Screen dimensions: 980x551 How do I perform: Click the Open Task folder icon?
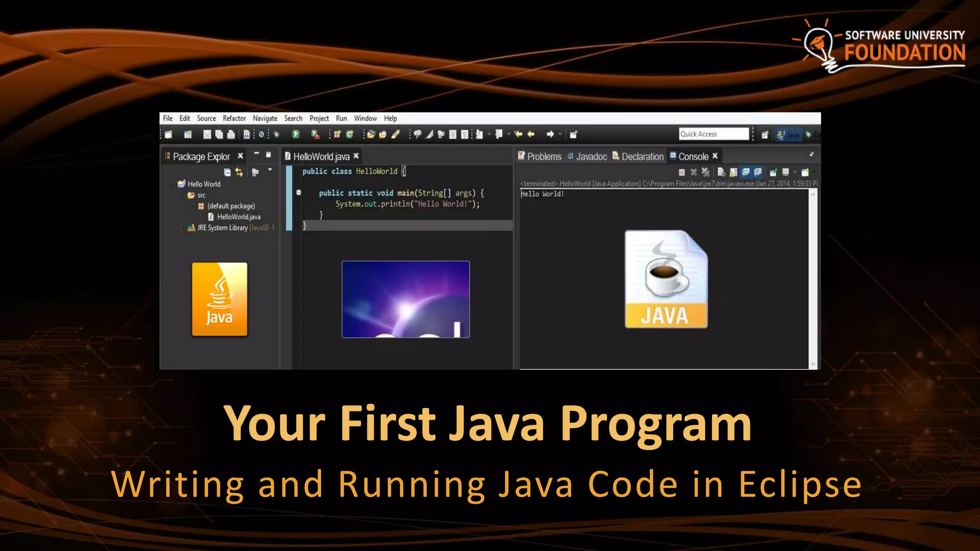coord(383,134)
